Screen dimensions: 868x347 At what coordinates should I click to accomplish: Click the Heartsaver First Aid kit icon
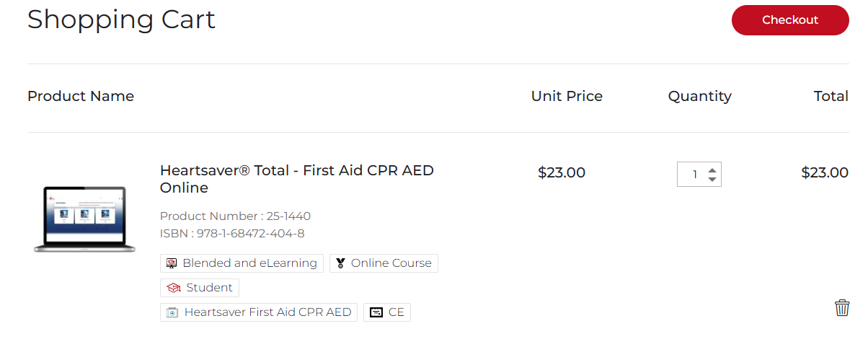pos(172,312)
